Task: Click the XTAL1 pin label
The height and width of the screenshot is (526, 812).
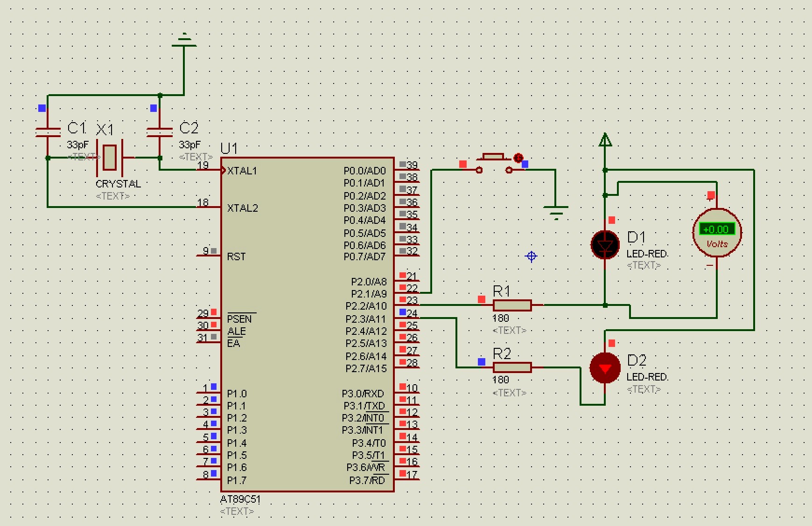Action: 242,171
